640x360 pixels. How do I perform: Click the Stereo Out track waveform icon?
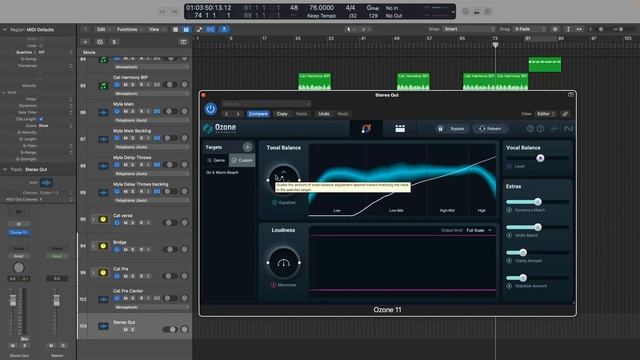point(103,327)
